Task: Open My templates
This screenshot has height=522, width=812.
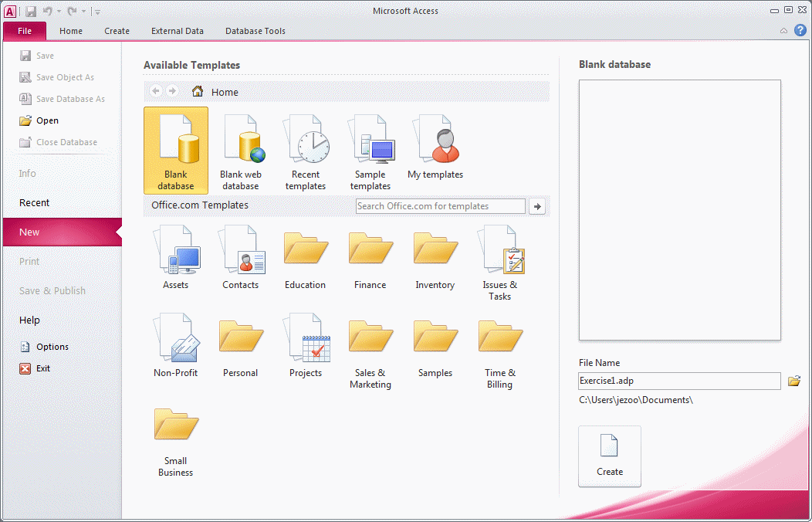Action: pos(435,145)
